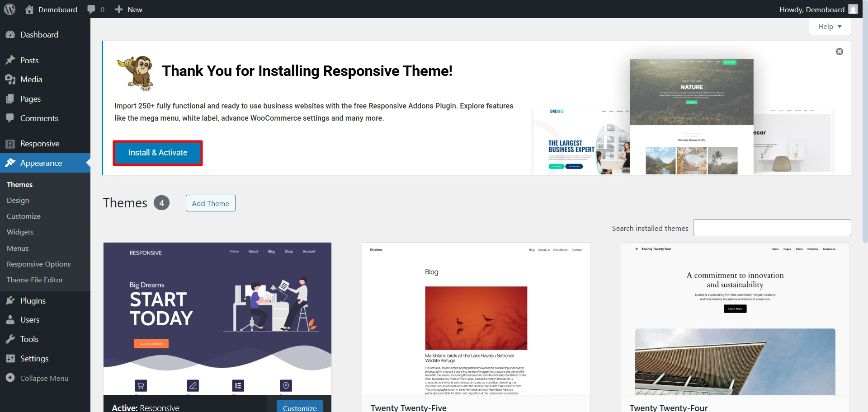
Task: Click the Responsive R icon in sidebar
Action: click(x=10, y=144)
